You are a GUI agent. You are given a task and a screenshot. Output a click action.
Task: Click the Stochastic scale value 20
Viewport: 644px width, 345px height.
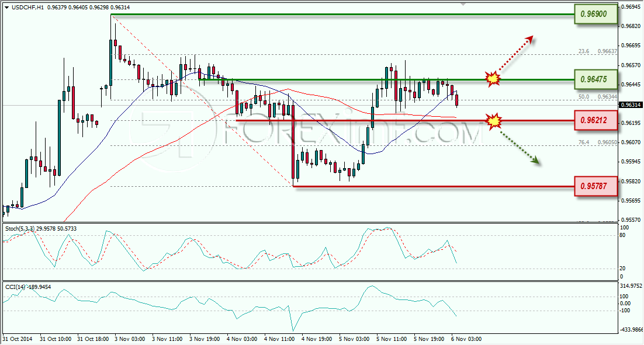[622, 269]
